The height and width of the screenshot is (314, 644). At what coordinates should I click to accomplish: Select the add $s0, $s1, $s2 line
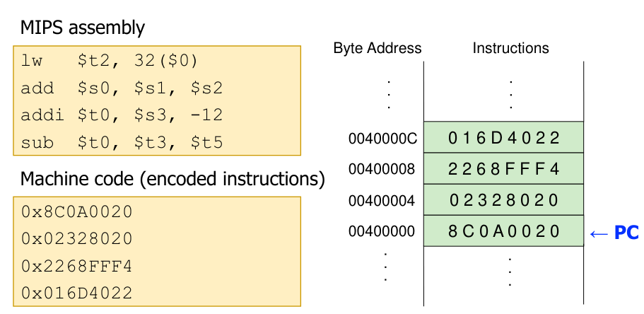pyautogui.click(x=121, y=89)
